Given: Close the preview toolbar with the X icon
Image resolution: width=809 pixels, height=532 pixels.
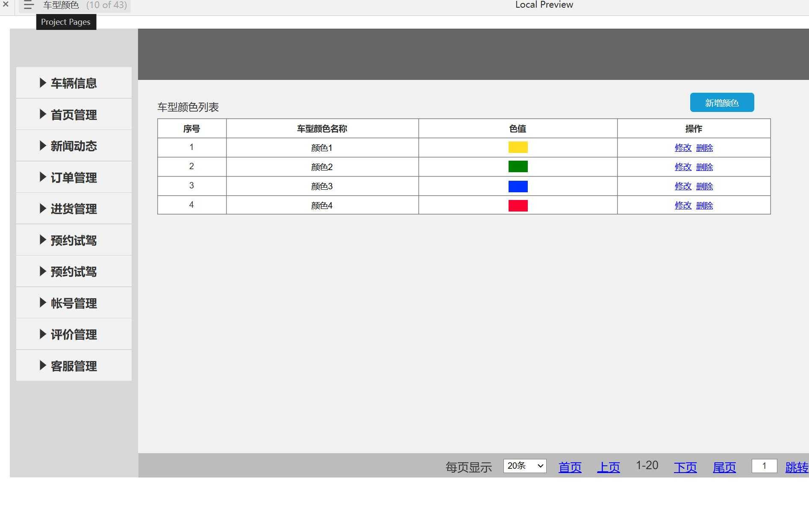Looking at the screenshot, I should click(x=6, y=5).
